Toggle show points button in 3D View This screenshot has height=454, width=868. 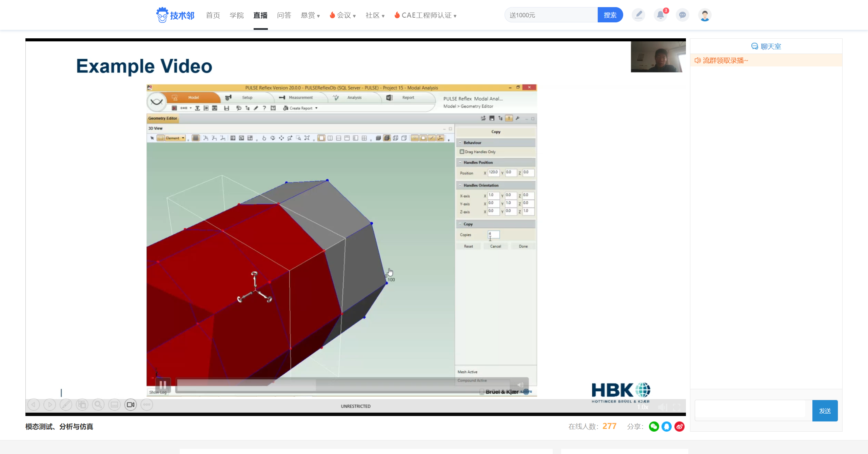tap(414, 138)
